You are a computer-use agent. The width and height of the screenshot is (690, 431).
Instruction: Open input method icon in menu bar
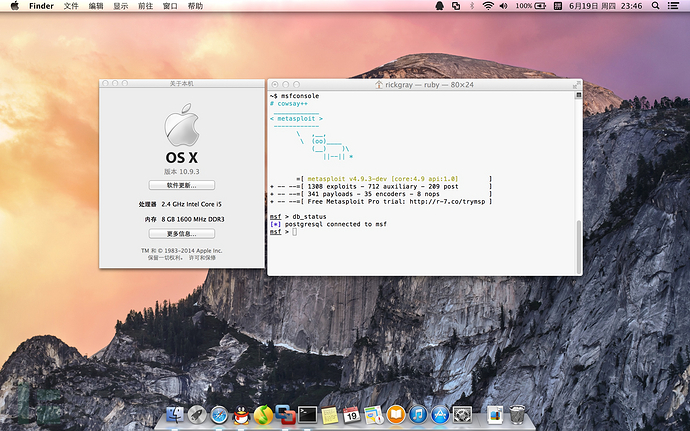point(558,6)
